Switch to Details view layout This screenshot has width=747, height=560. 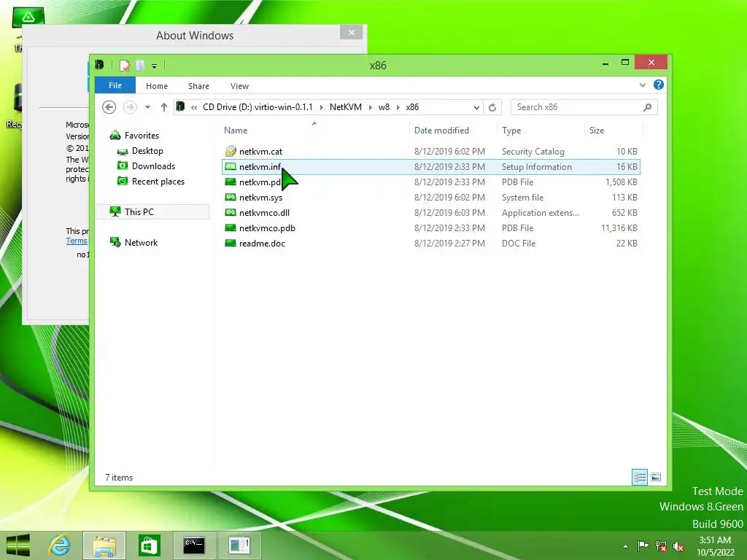[x=640, y=477]
